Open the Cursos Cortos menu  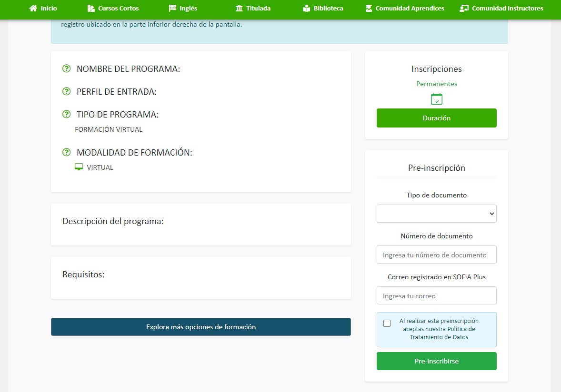coord(112,8)
